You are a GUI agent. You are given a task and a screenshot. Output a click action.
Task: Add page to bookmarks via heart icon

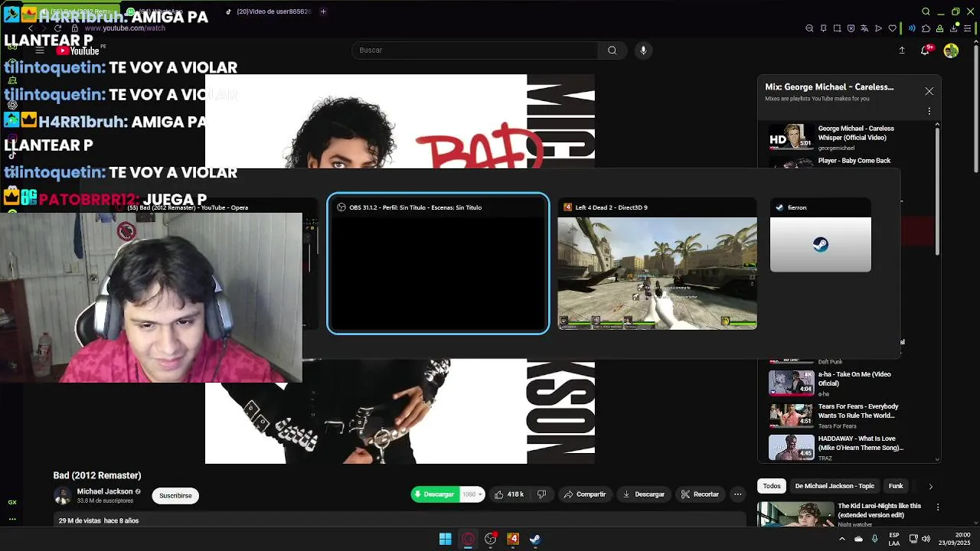coord(892,28)
